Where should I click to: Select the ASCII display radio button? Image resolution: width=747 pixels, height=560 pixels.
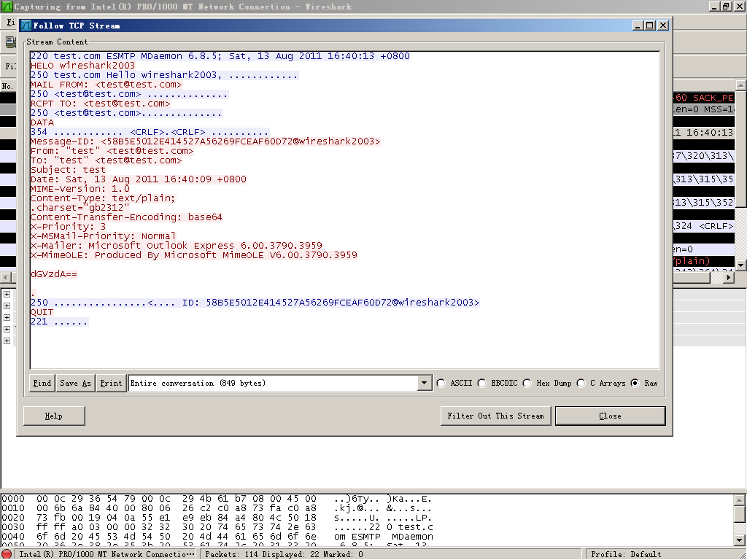(x=441, y=384)
